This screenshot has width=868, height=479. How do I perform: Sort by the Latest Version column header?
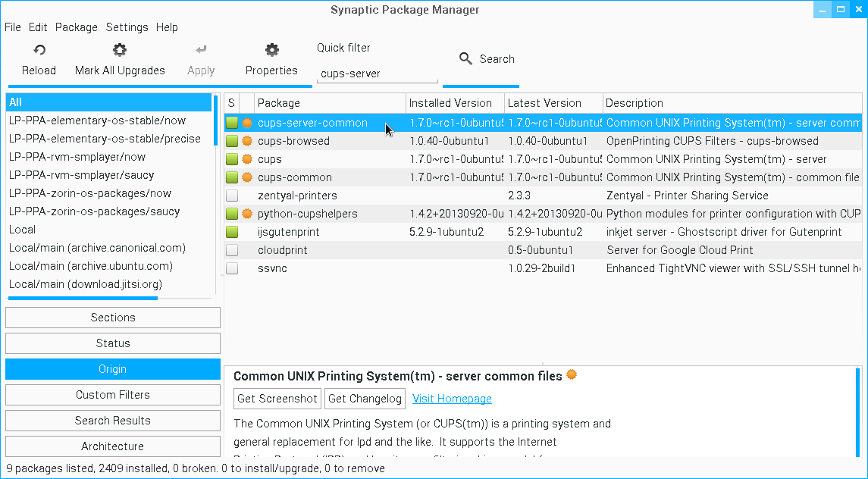553,103
